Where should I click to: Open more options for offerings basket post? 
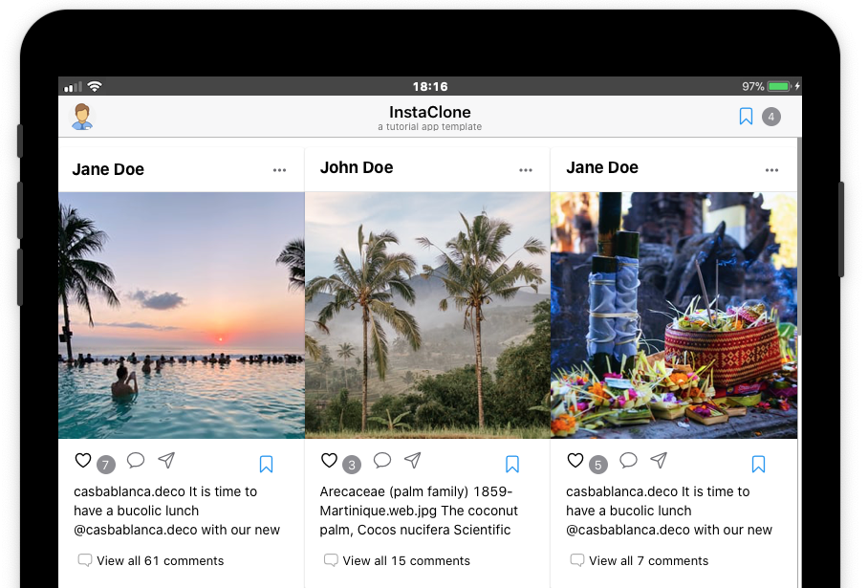[771, 170]
